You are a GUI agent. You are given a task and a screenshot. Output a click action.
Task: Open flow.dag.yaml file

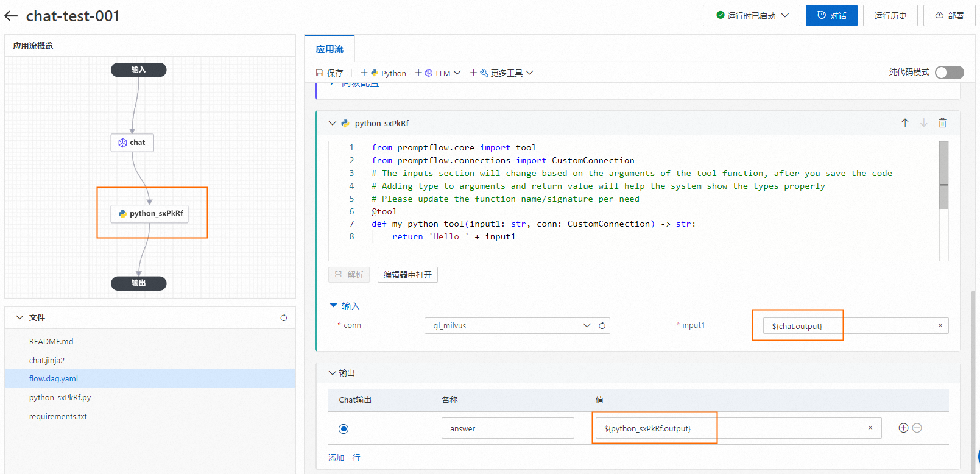tap(150, 379)
